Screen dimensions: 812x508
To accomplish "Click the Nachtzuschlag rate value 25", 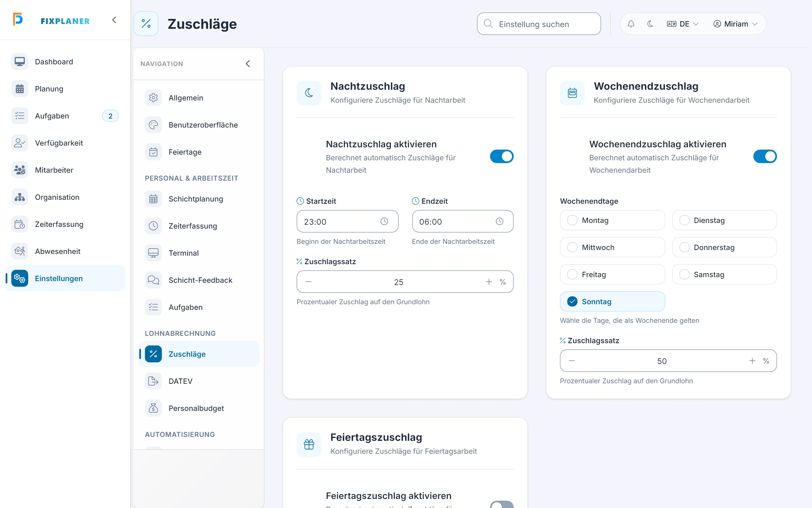I will 399,282.
